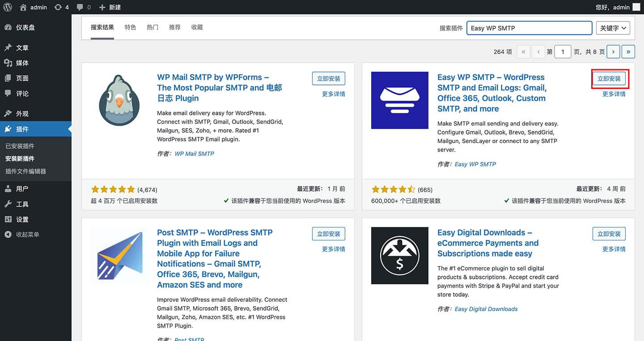Focus the plugin search field
The image size is (644, 341).
[530, 28]
